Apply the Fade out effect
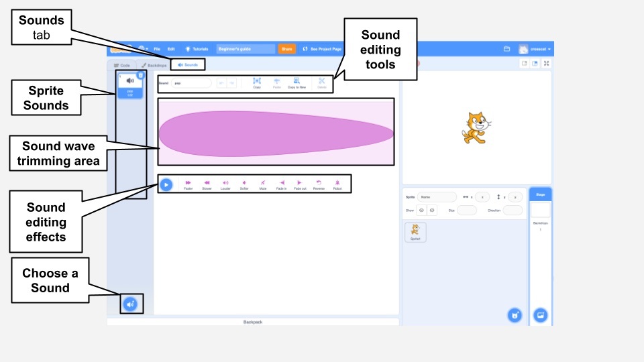 300,185
